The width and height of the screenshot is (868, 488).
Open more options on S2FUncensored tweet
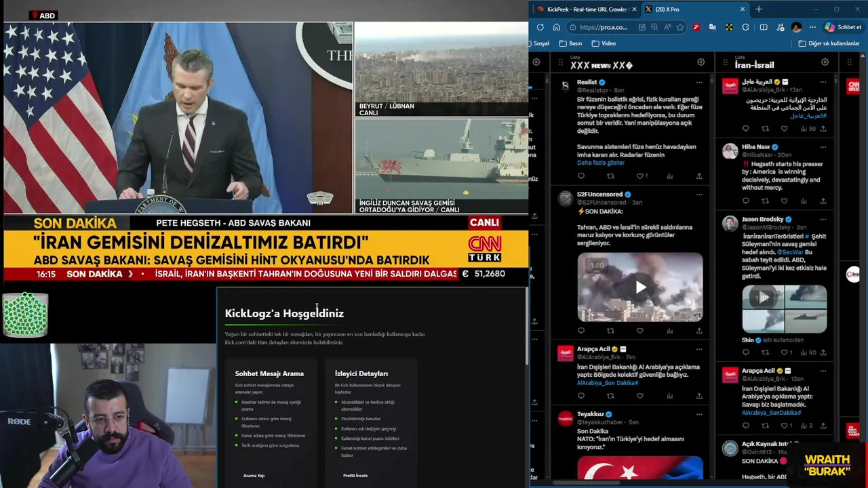coord(699,195)
